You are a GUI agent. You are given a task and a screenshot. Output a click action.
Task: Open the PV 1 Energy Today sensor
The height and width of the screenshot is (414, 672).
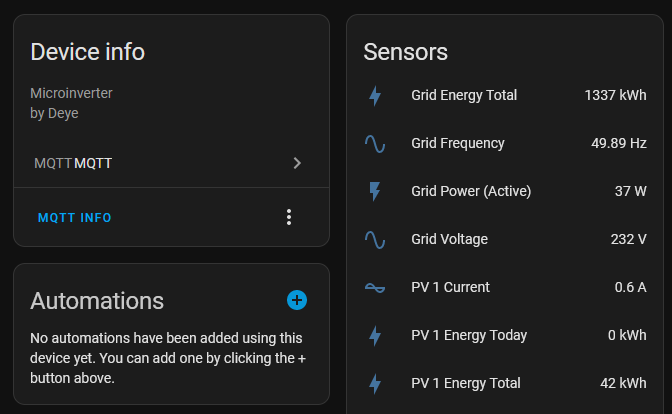click(x=505, y=335)
